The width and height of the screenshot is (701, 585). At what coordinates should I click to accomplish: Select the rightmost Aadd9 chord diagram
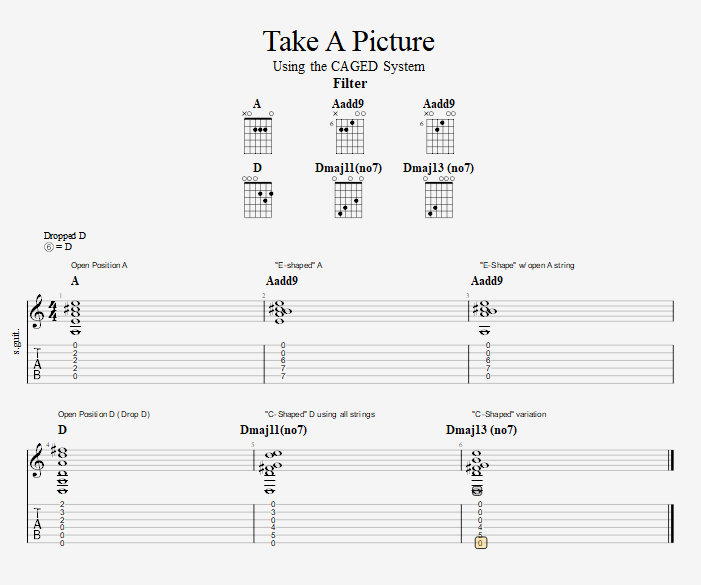439,132
